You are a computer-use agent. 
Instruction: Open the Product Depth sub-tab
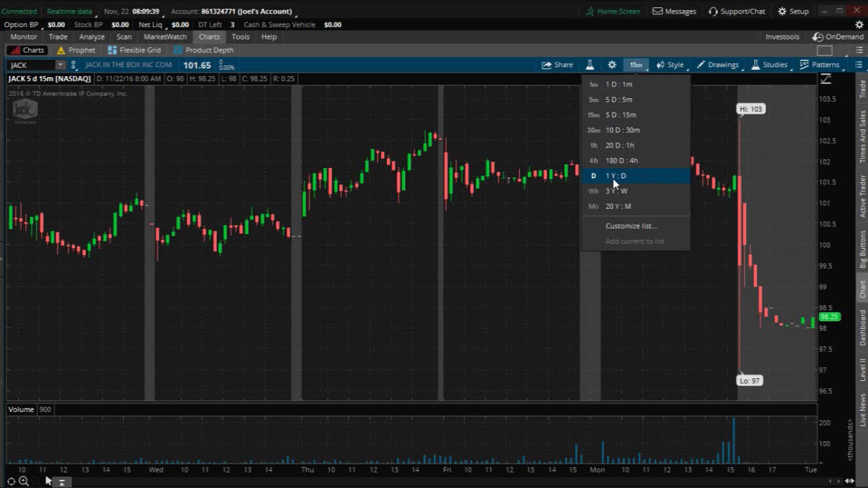(203, 50)
